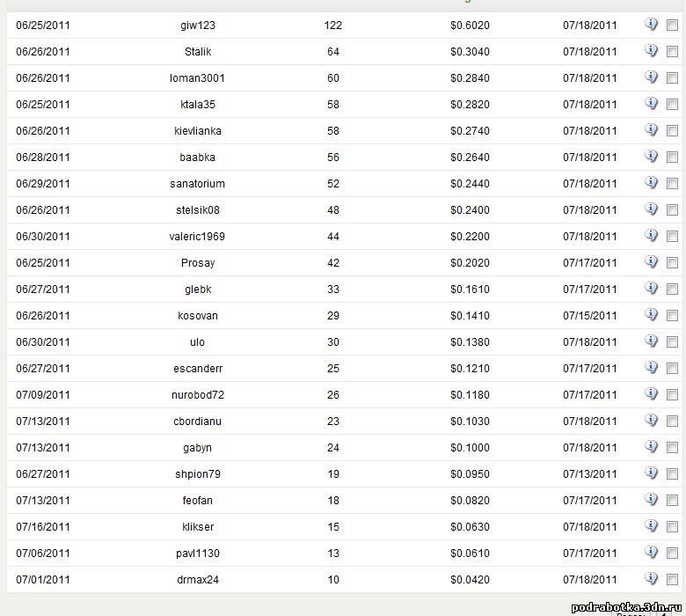Select the checkbox for gabyn row
This screenshot has height=616, width=686.
coord(672,447)
